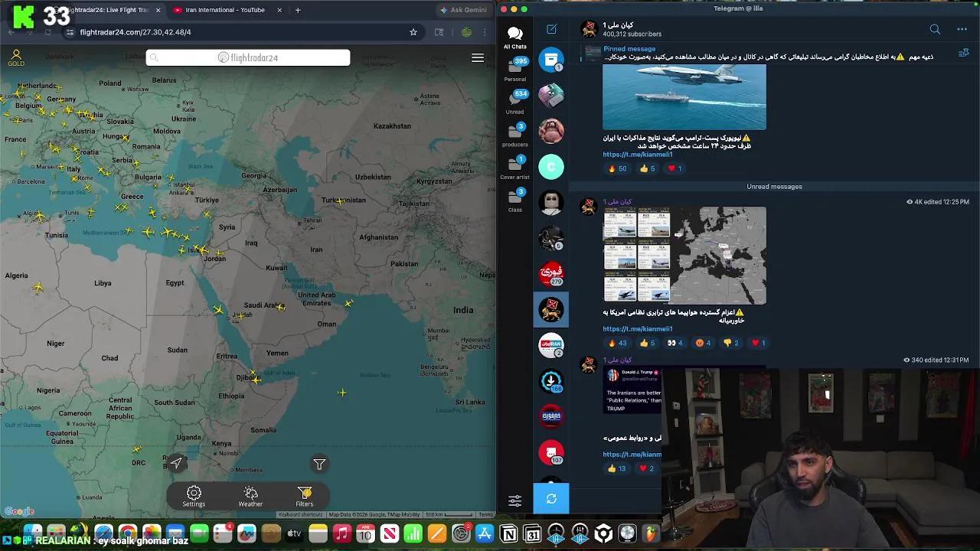The image size is (980, 551).
Task: React with fire showing 50 reactions
Action: 617,168
